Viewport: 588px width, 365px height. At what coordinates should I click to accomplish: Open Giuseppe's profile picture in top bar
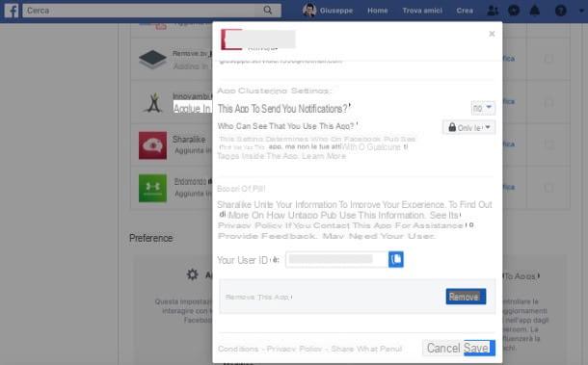coord(309,11)
